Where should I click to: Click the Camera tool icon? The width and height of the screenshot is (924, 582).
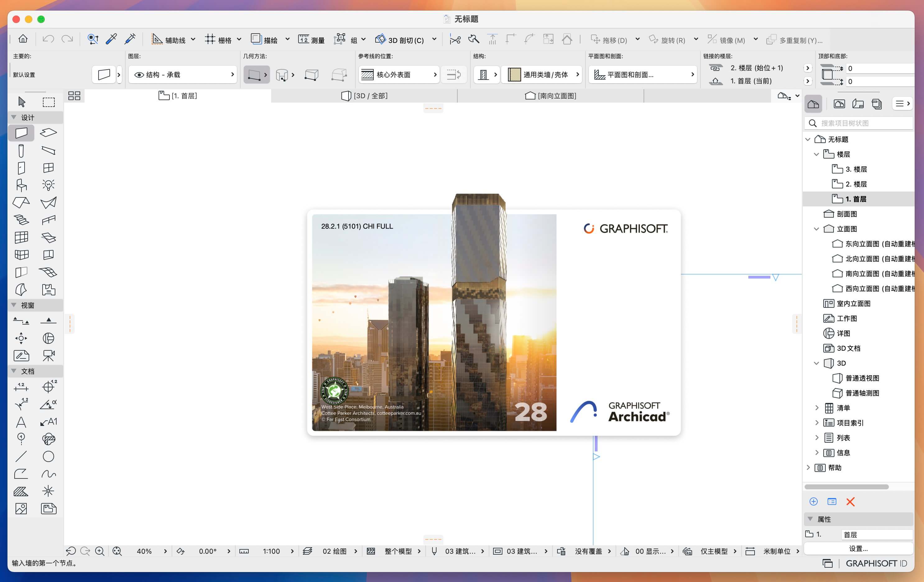[x=49, y=356]
